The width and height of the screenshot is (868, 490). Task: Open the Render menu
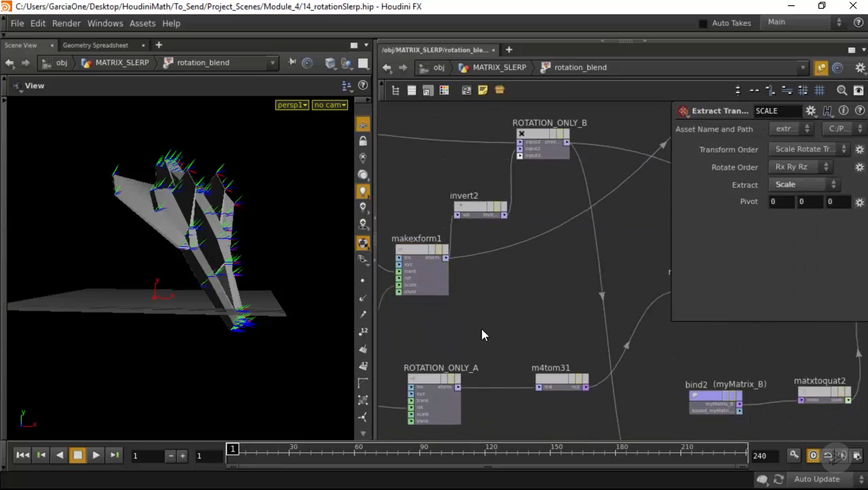(66, 24)
